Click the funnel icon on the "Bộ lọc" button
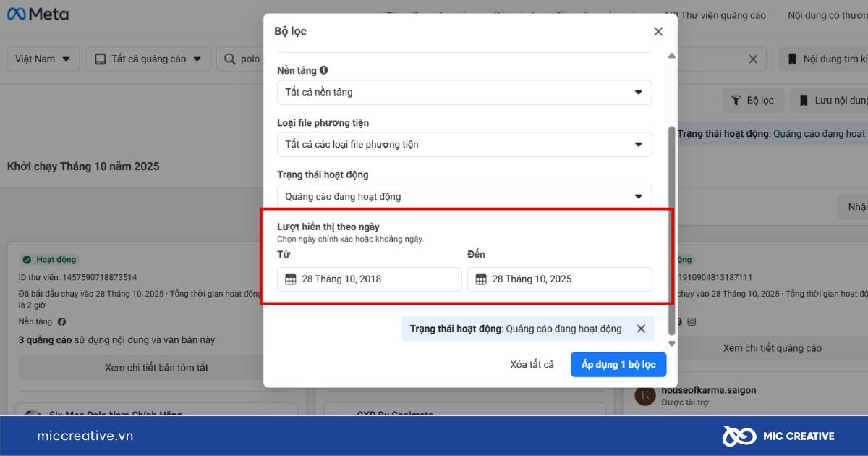 coord(739,100)
